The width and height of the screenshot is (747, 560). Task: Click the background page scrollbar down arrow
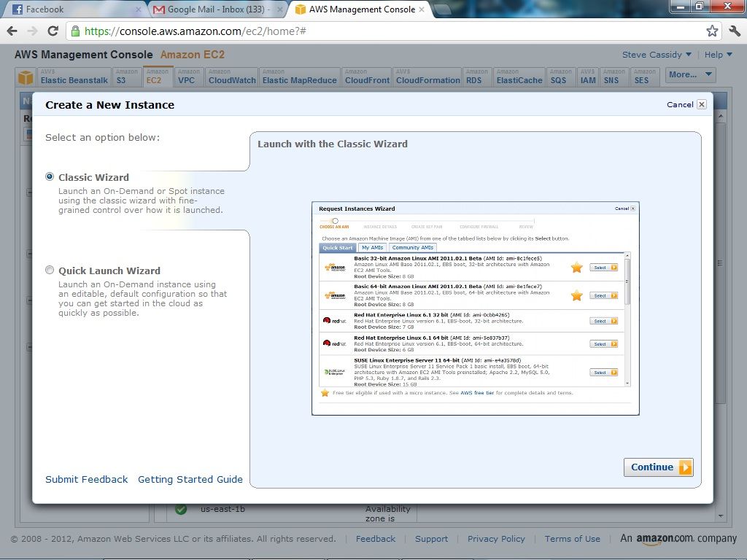tap(720, 516)
